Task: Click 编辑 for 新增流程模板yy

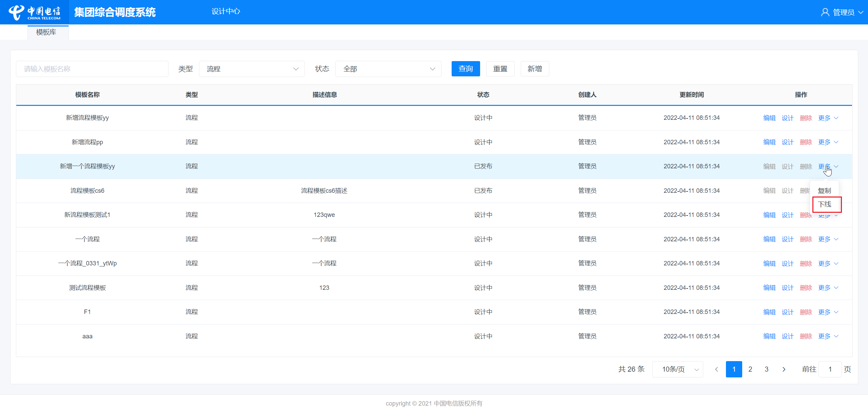Action: 769,118
